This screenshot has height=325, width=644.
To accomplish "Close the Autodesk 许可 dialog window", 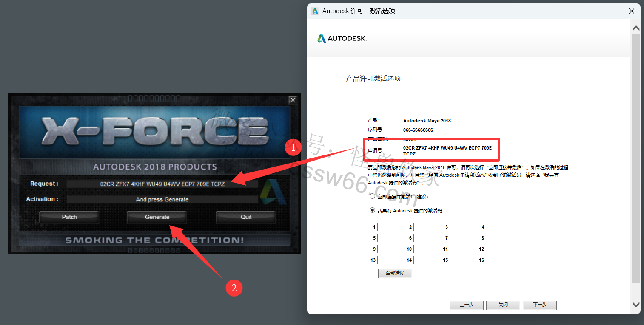I will [x=632, y=11].
